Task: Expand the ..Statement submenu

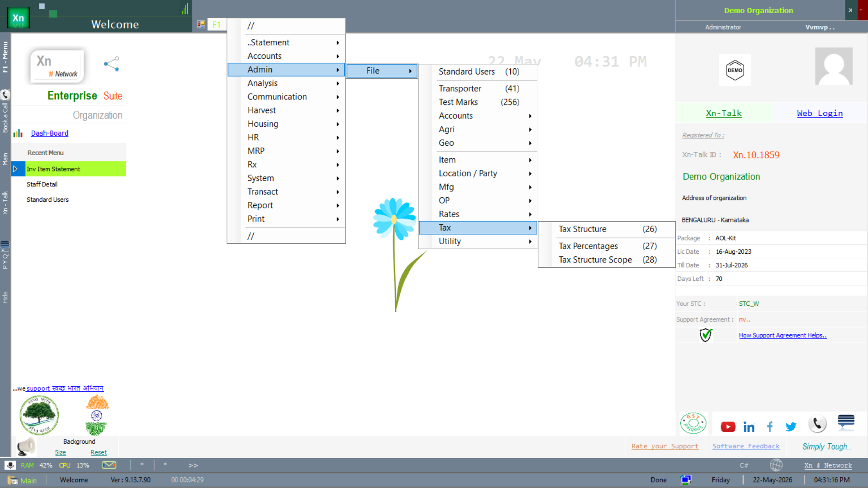Action: tap(286, 43)
